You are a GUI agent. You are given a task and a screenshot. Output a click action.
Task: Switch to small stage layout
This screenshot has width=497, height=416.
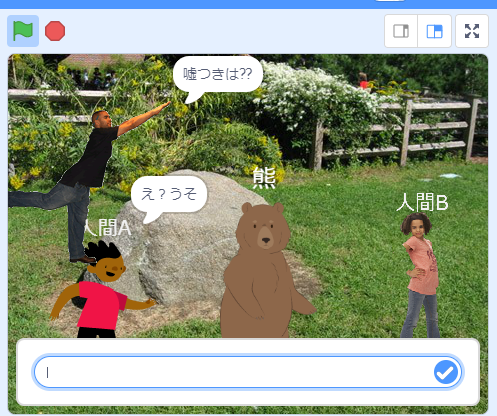[x=401, y=31]
